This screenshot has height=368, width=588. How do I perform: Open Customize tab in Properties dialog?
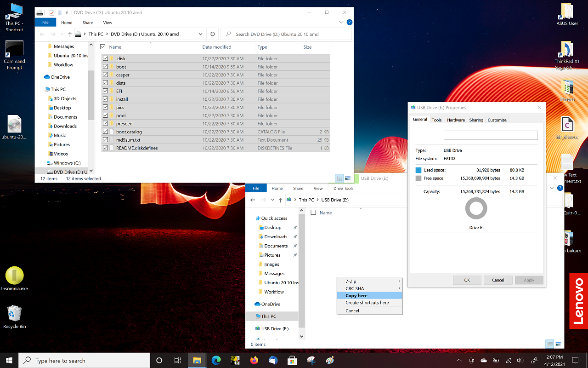497,120
